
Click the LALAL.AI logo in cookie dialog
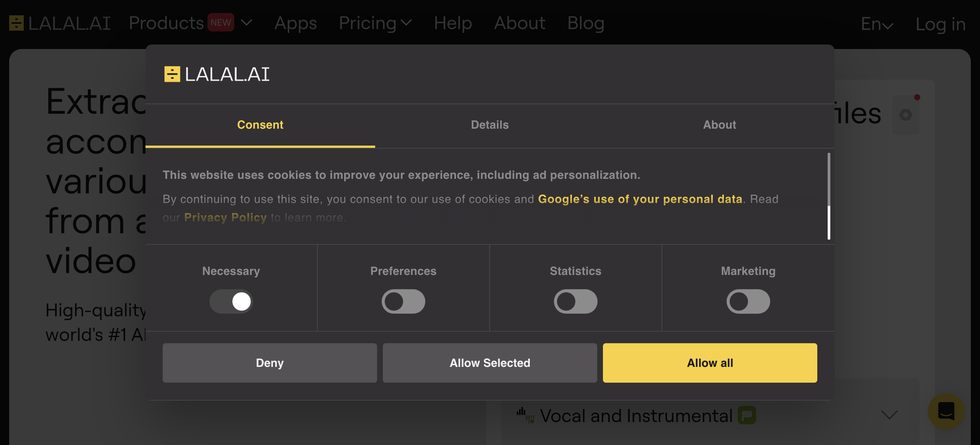[x=217, y=74]
